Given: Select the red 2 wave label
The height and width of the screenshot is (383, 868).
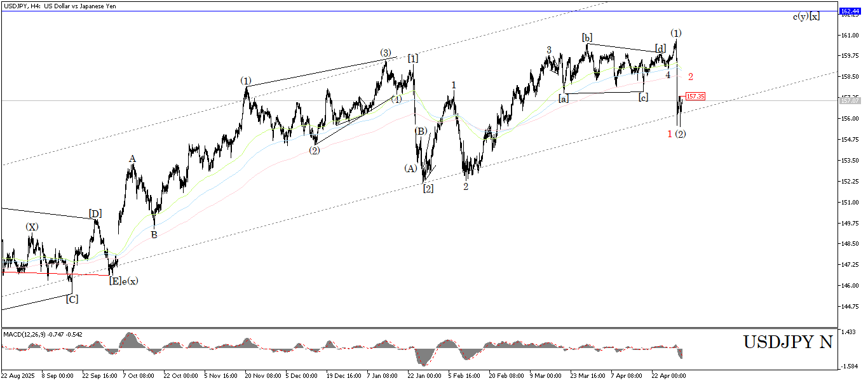Looking at the screenshot, I should click(691, 77).
